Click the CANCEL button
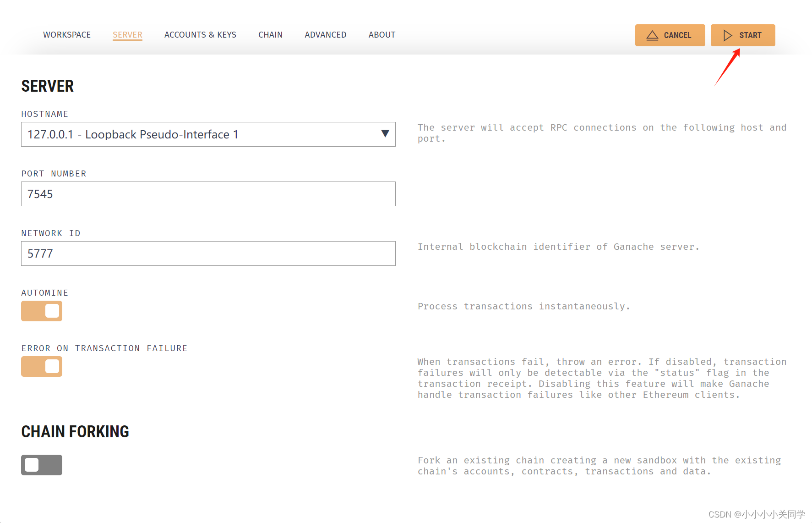 (670, 35)
